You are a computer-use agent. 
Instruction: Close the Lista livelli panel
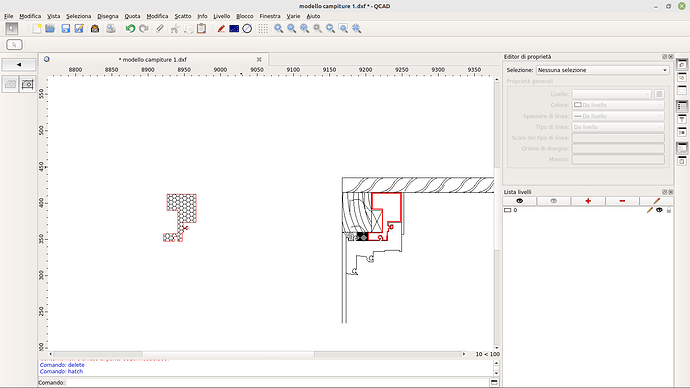671,192
